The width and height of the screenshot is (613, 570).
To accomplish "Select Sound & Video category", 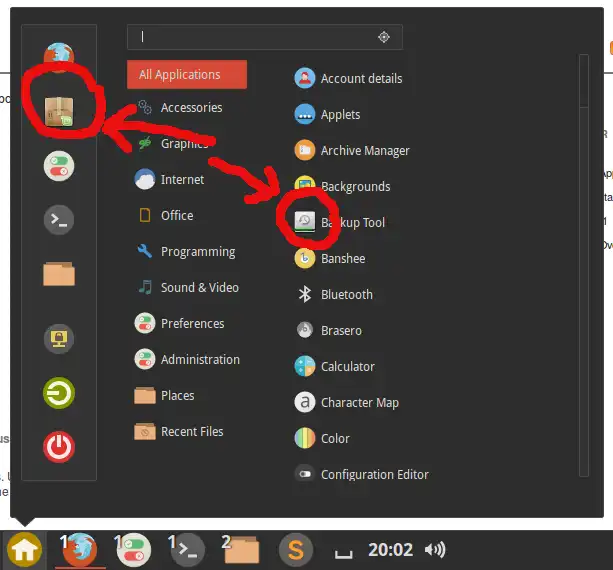I will (187, 287).
